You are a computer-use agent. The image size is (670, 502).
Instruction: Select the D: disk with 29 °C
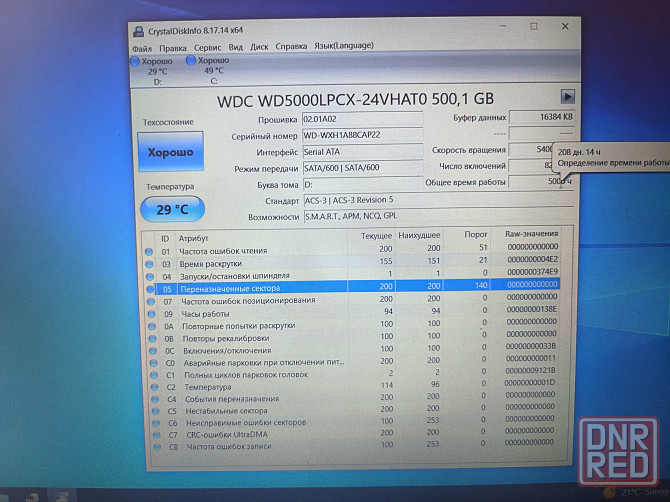pos(152,71)
